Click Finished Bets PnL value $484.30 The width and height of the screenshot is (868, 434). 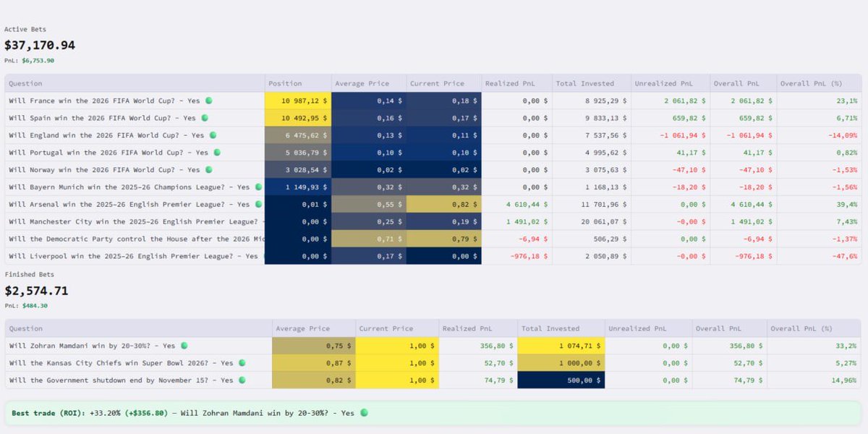35,306
